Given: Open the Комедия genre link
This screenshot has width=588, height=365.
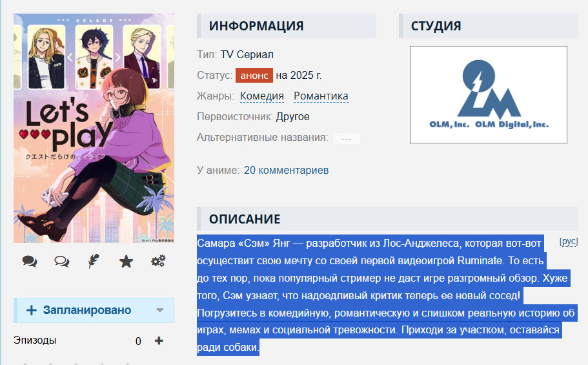Looking at the screenshot, I should point(262,96).
